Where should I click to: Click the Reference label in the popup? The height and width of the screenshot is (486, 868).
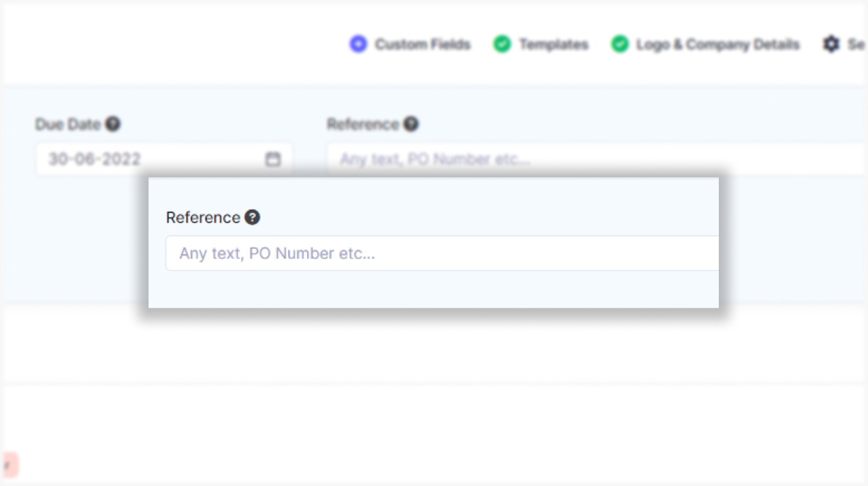pos(203,217)
